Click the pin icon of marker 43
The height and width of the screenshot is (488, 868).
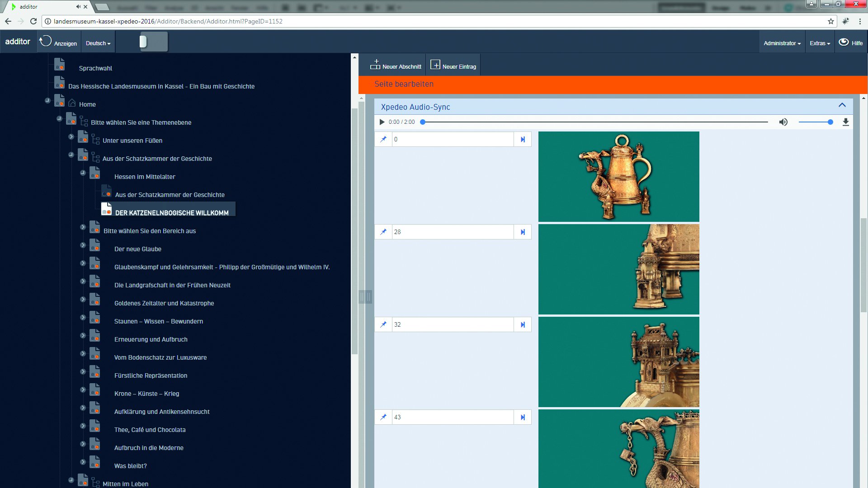click(383, 417)
